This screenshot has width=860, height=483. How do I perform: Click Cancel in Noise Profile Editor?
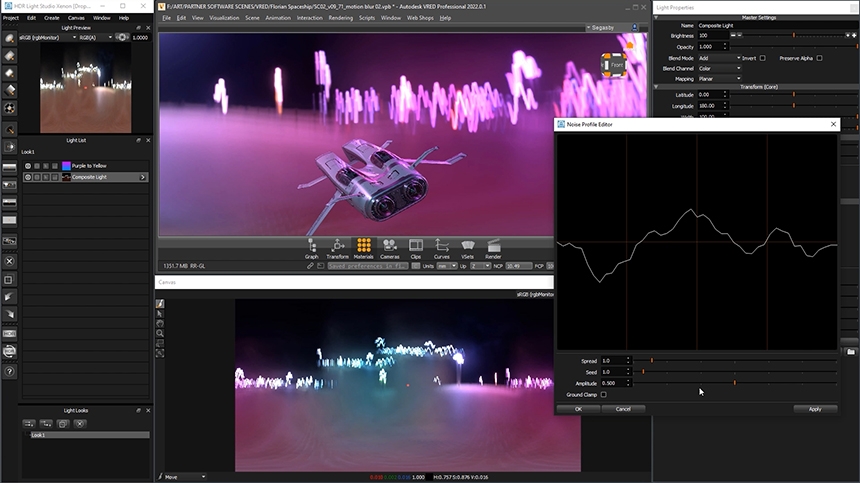pyautogui.click(x=623, y=409)
